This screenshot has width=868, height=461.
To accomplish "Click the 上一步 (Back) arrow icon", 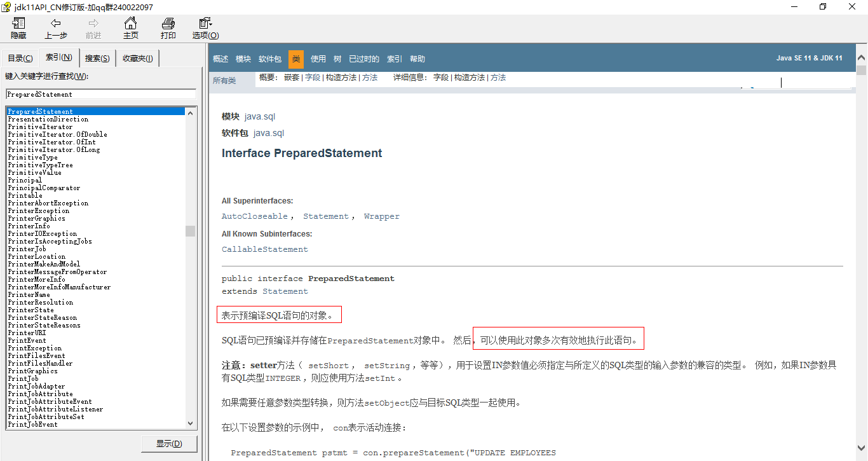I will 56,24.
